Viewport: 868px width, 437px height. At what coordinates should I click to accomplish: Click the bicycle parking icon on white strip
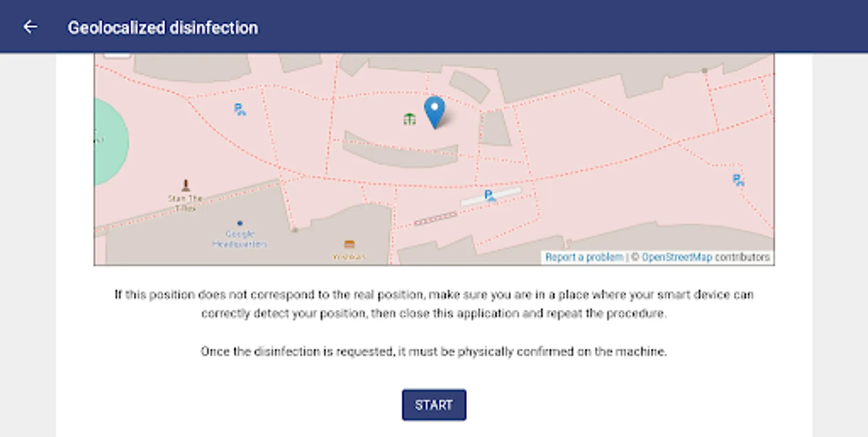click(x=490, y=196)
